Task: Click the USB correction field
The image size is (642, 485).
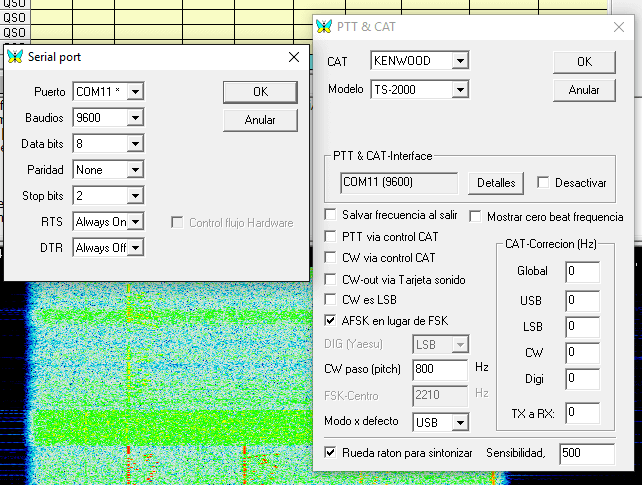Action: [x=583, y=301]
